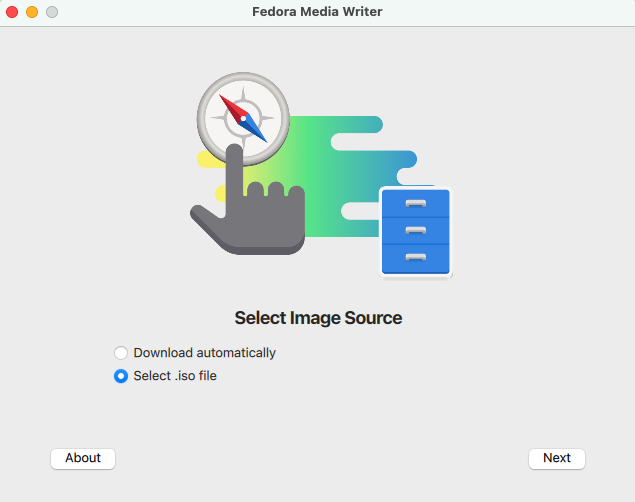Select the Download automatically radio button

click(x=121, y=353)
